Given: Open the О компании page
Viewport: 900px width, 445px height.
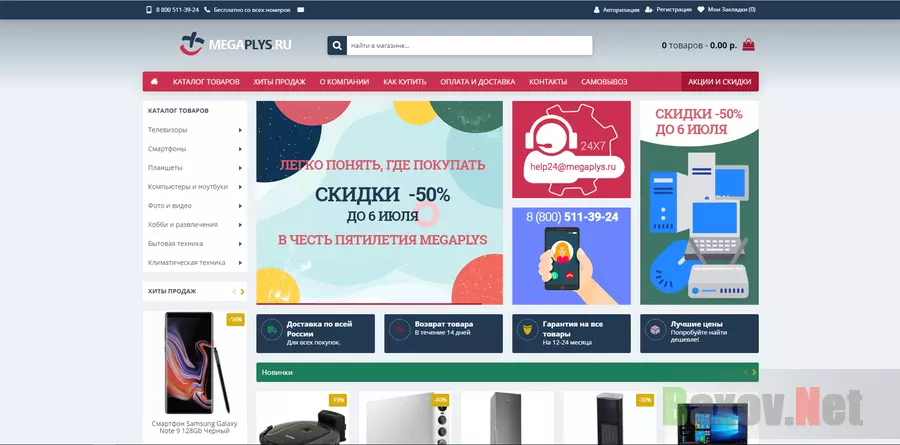Looking at the screenshot, I should (344, 82).
